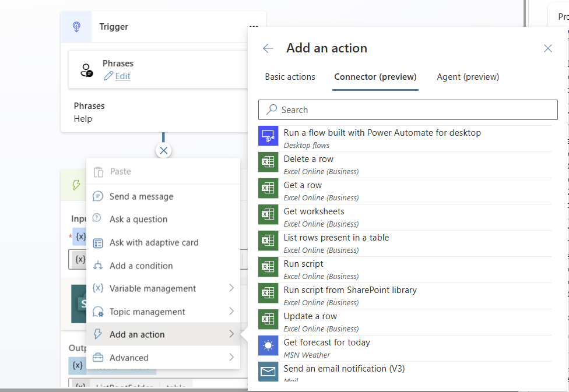Click the Excel icon beside Delete a row
The height and width of the screenshot is (392, 569).
[268, 163]
